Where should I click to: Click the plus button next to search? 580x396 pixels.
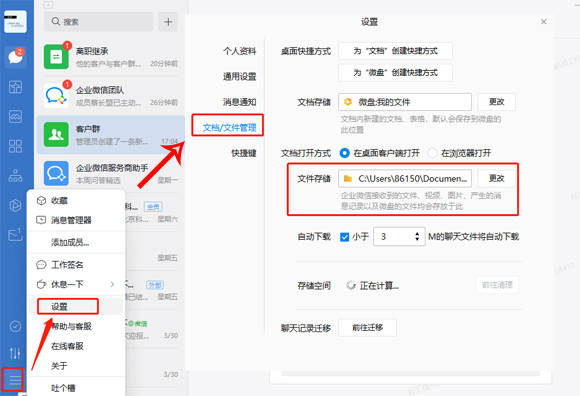[x=168, y=22]
